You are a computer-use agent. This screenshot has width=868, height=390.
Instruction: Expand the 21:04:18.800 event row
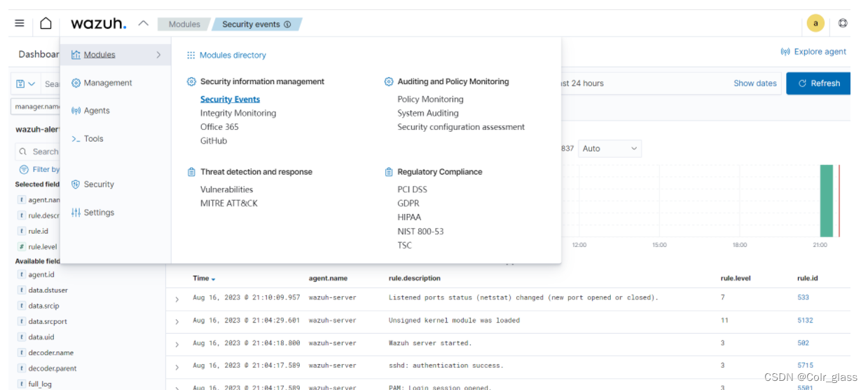(177, 345)
